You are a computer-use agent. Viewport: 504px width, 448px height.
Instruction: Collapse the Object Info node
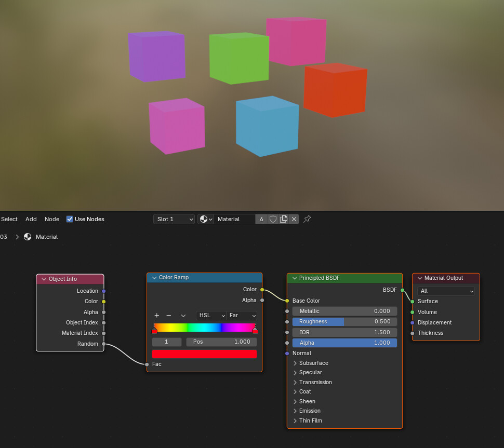[44, 279]
